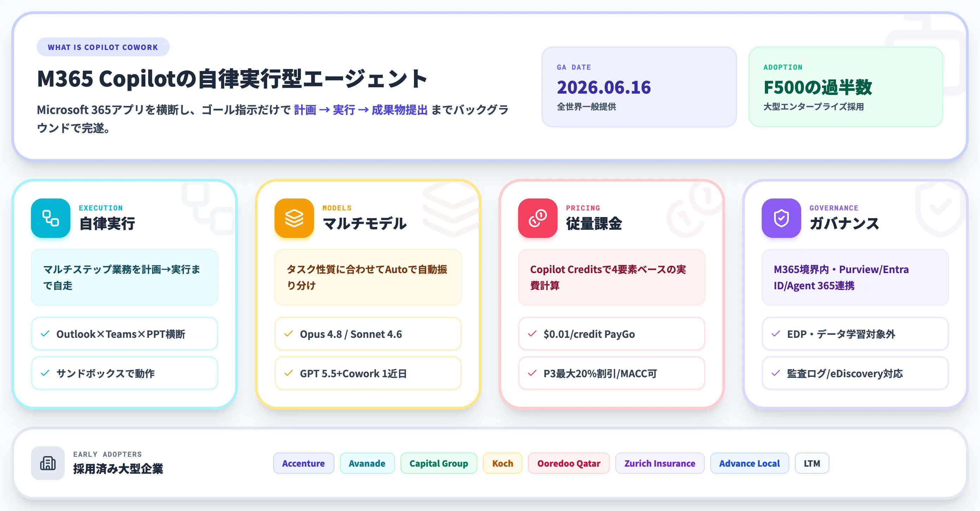Click the Early Adopters building icon
The height and width of the screenshot is (511, 980).
pos(48,463)
